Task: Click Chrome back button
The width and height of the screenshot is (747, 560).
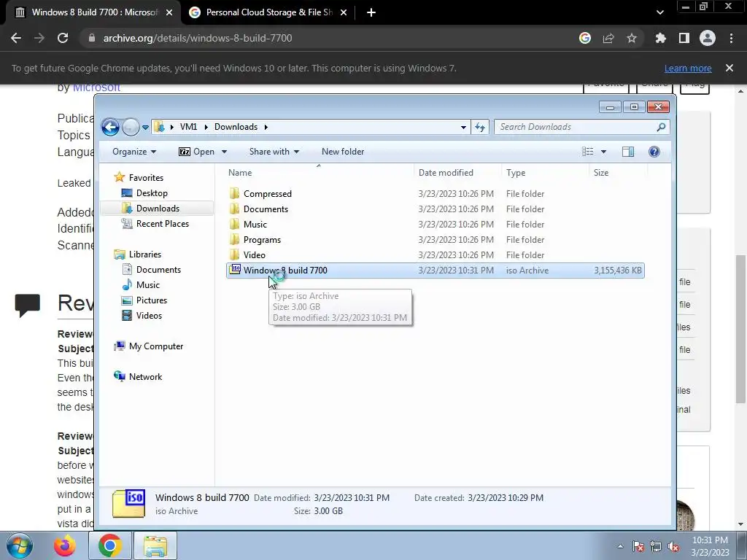Action: click(x=16, y=38)
